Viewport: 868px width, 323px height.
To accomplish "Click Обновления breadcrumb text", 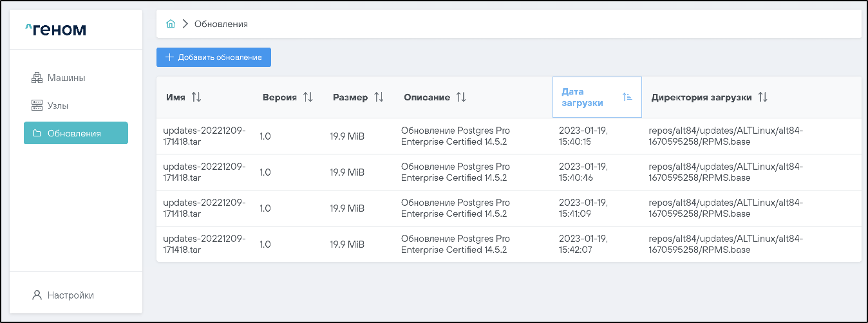I will tap(221, 24).
